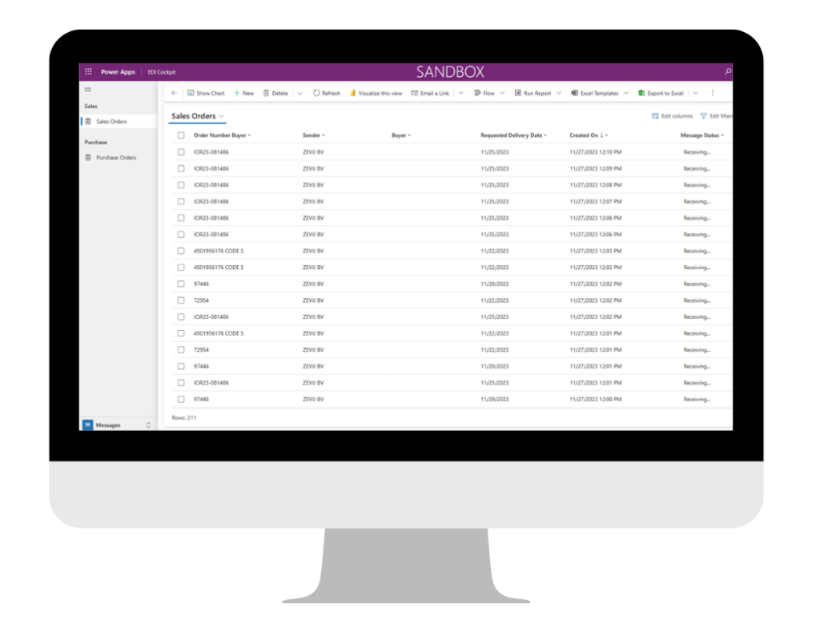Select checkbox of first IOR23-081486 row
Screen dimensions: 820x644
coord(181,152)
